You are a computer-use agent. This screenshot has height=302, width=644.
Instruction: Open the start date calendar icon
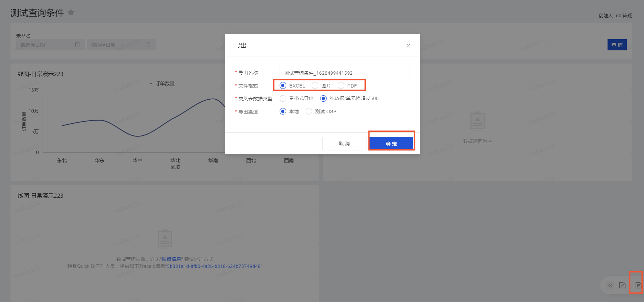(77, 45)
